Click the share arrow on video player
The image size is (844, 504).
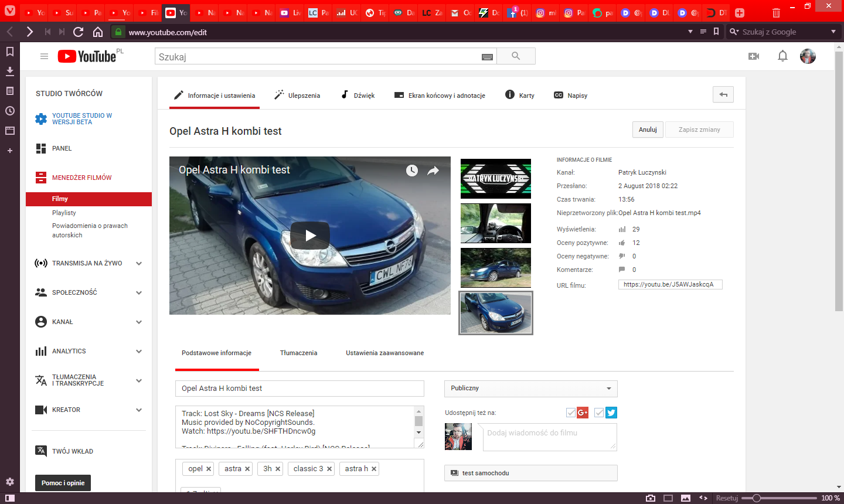[x=433, y=171]
